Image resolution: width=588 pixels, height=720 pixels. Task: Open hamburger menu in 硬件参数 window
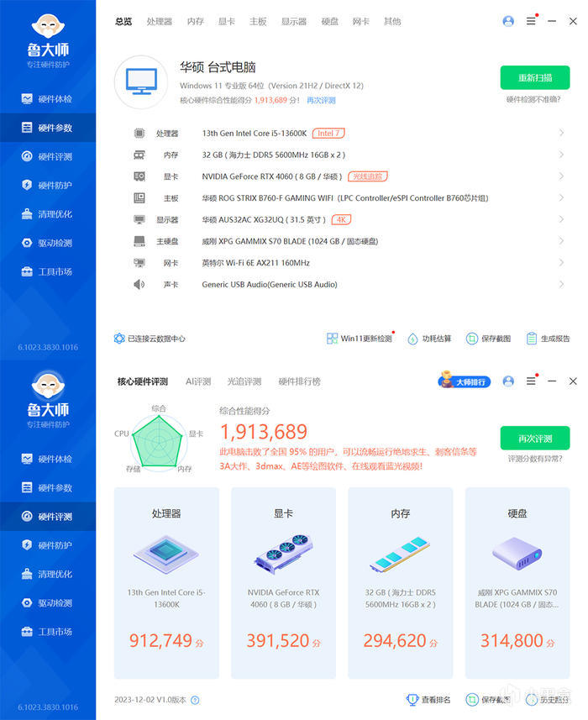point(531,21)
